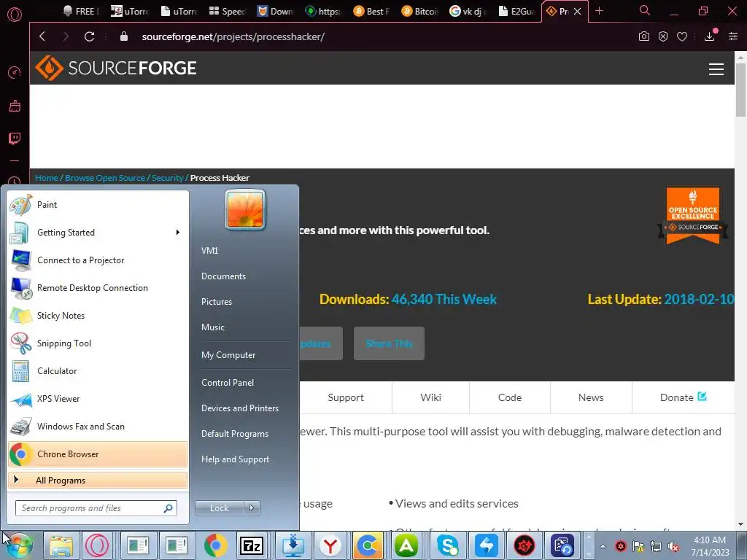This screenshot has width=747, height=560.
Task: Open the Donate tab
Action: point(683,397)
